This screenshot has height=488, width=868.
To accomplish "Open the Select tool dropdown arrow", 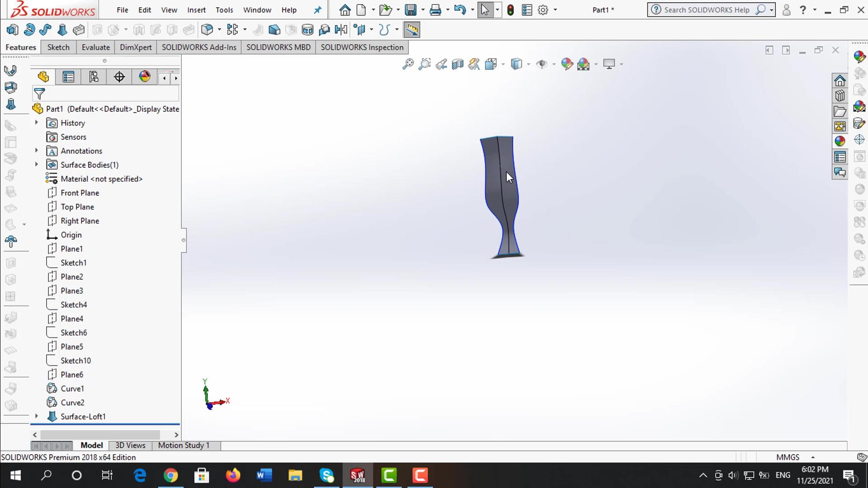I will tap(497, 10).
